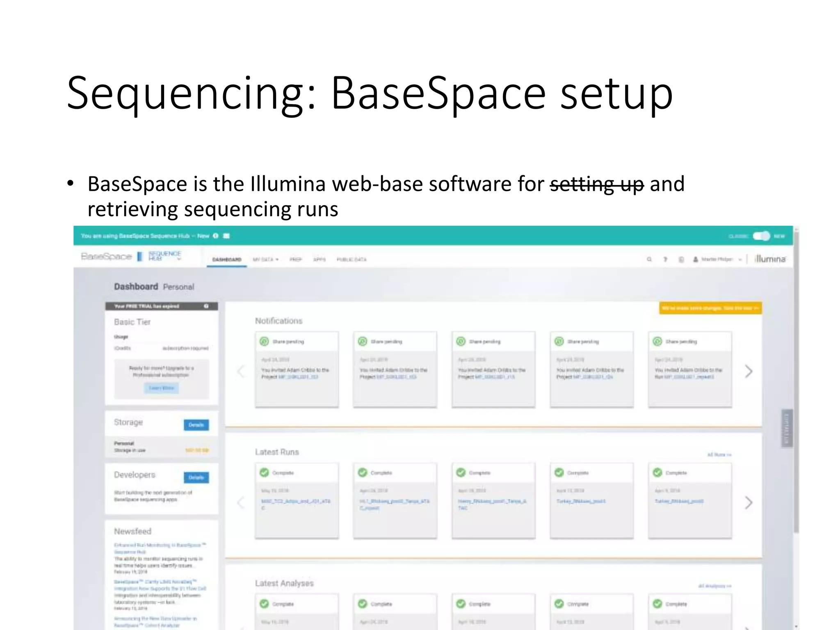This screenshot has width=840, height=630.
Task: Open the All Runs link
Action: pyautogui.click(x=719, y=454)
